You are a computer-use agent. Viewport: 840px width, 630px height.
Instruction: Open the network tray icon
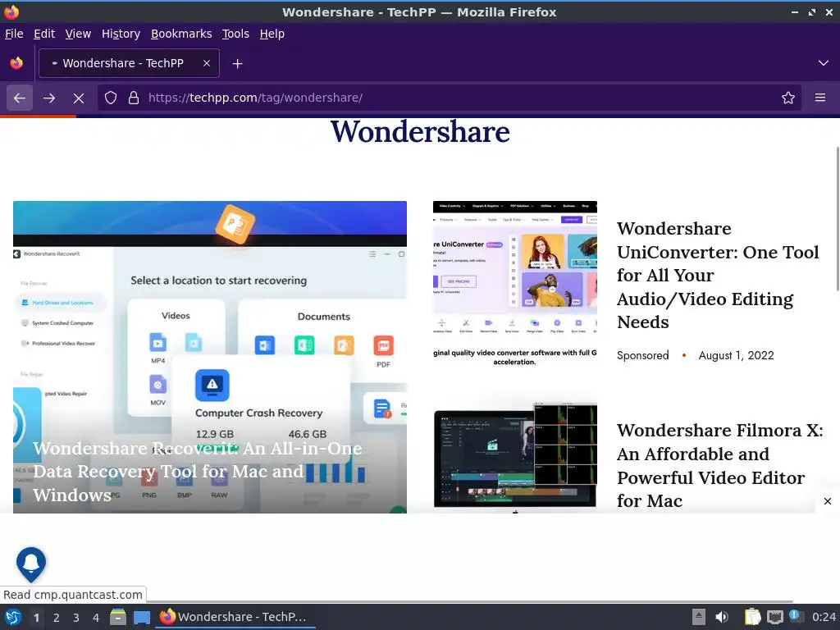coord(774,617)
